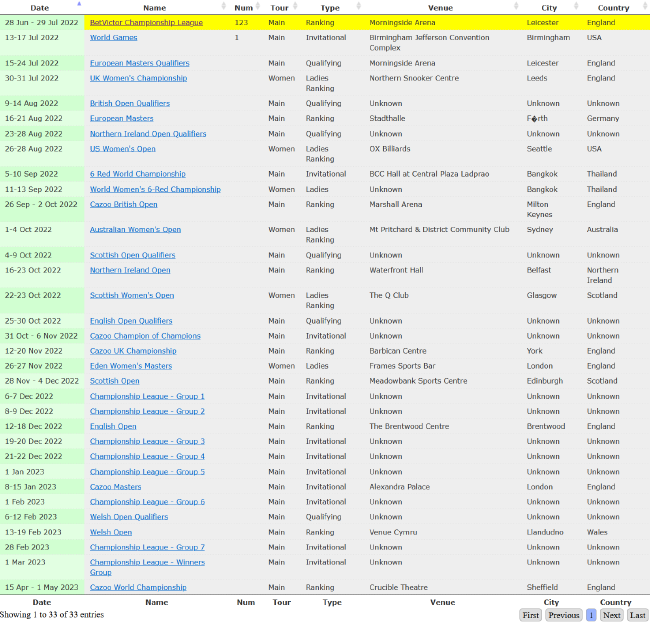
Task: Open Championship League - Group 3 link
Action: (147, 441)
